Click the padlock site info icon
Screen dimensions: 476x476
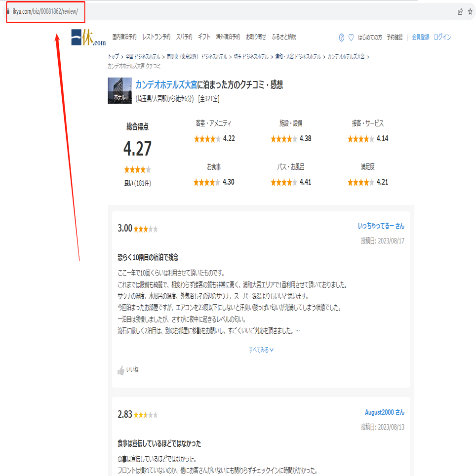pyautogui.click(x=8, y=11)
